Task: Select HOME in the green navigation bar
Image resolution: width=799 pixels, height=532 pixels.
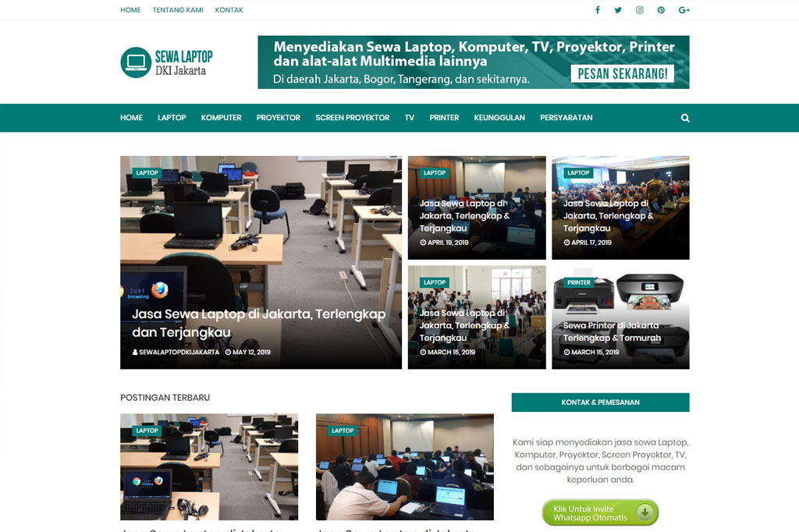Action: point(131,118)
